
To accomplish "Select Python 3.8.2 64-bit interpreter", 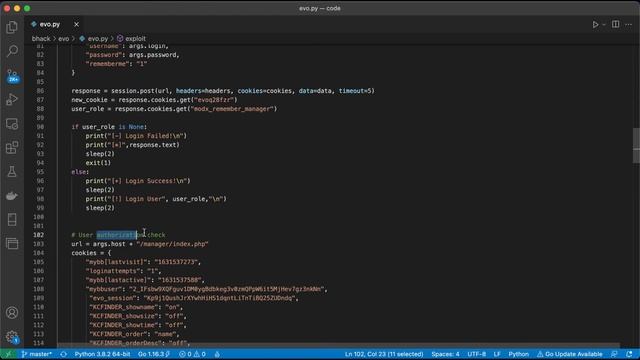I will pyautogui.click(x=102, y=354).
